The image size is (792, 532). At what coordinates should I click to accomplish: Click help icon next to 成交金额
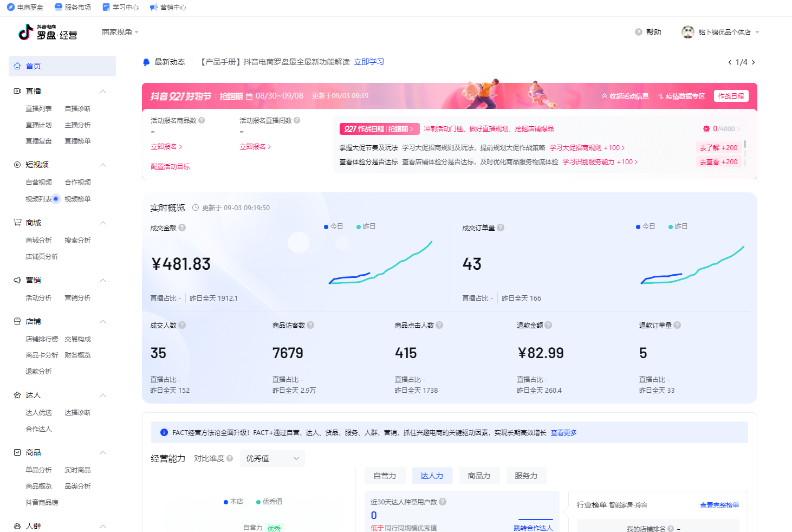click(182, 228)
